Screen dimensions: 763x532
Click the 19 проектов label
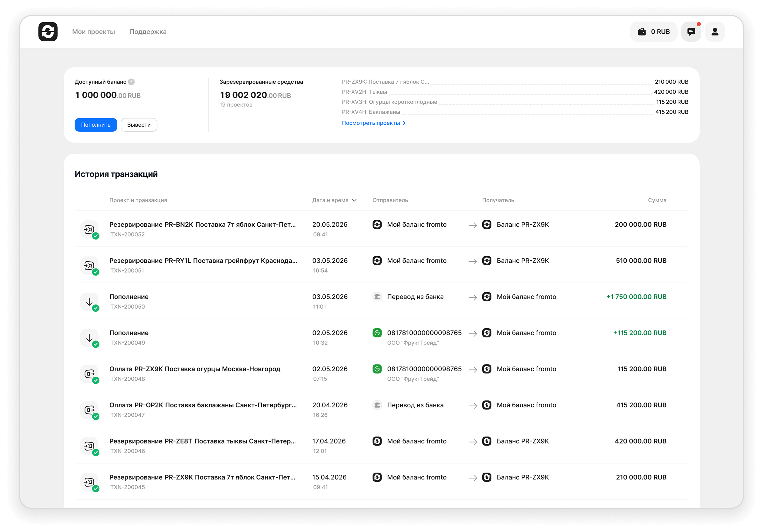coord(236,105)
